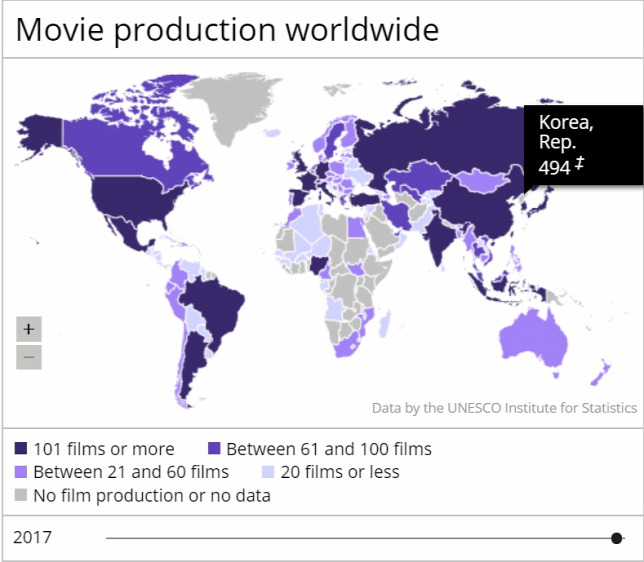The width and height of the screenshot is (644, 562).
Task: Click the 'Movie production worldwide' title
Action: pos(227,30)
